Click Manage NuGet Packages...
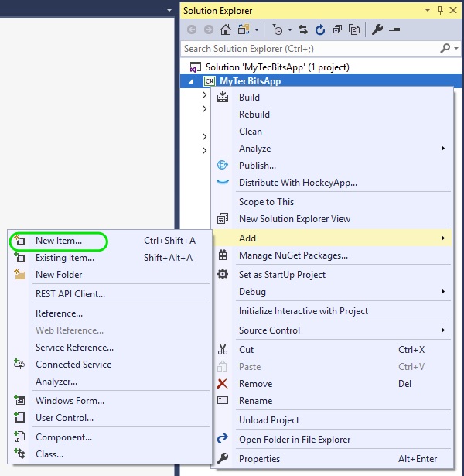 coord(332,255)
